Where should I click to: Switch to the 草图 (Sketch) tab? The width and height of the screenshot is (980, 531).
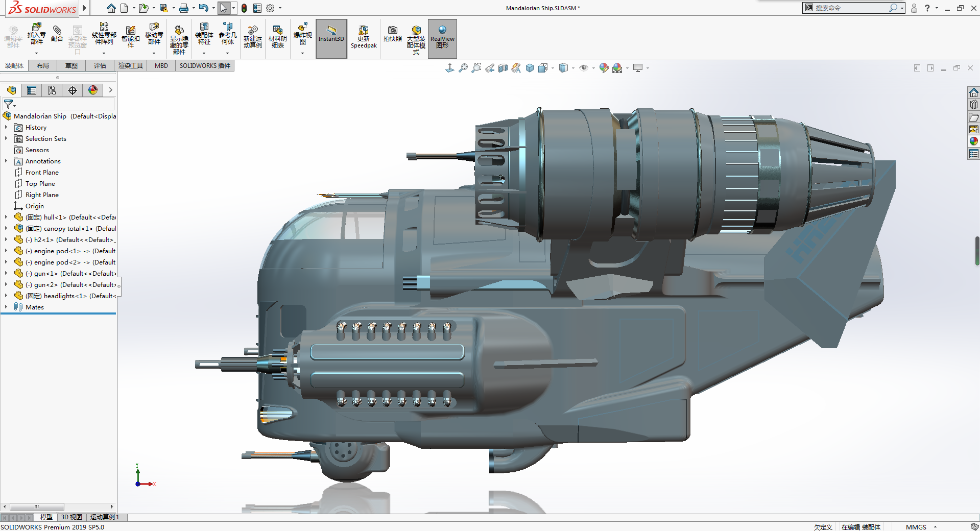(x=71, y=65)
